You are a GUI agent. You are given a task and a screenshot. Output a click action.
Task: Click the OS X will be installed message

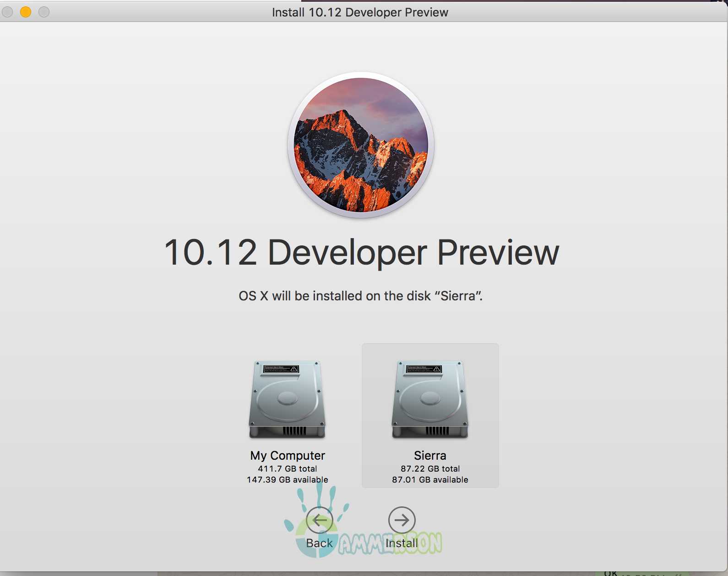361,296
